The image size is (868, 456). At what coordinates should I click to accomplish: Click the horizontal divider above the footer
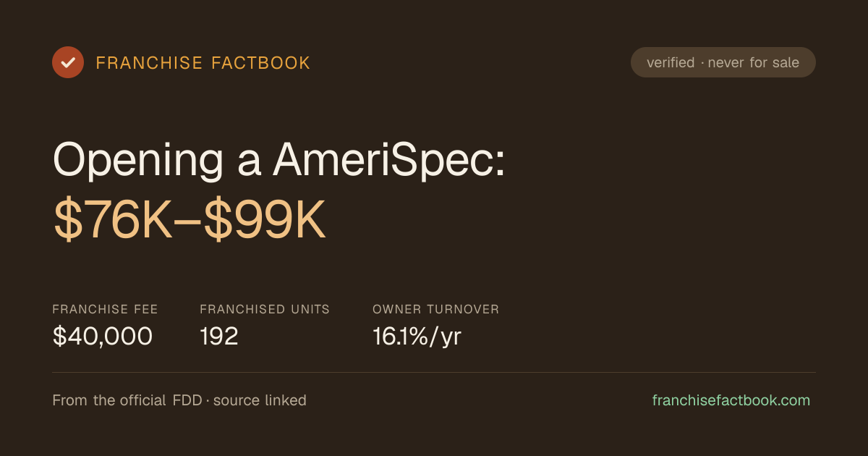(x=434, y=372)
